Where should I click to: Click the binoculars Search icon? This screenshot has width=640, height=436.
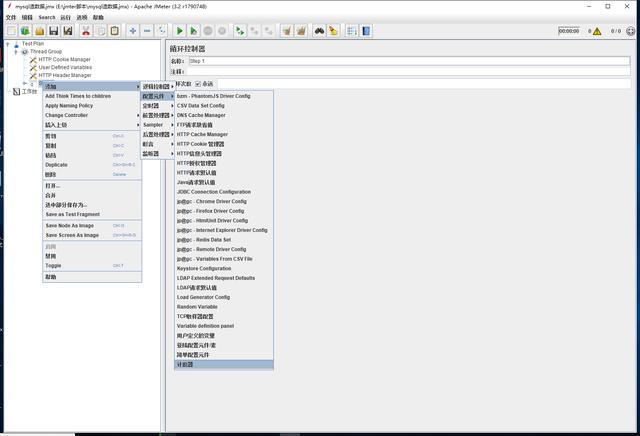(x=319, y=31)
